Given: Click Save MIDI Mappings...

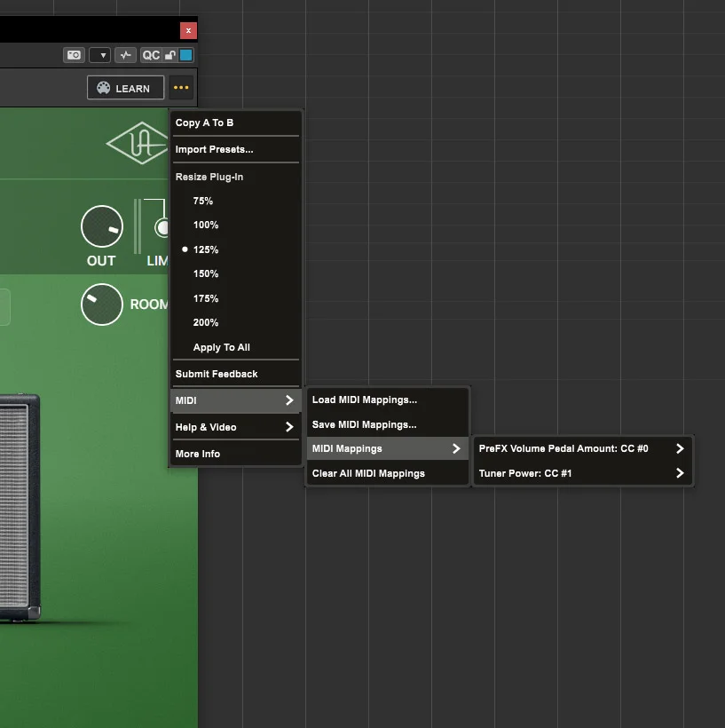Looking at the screenshot, I should [388, 425].
